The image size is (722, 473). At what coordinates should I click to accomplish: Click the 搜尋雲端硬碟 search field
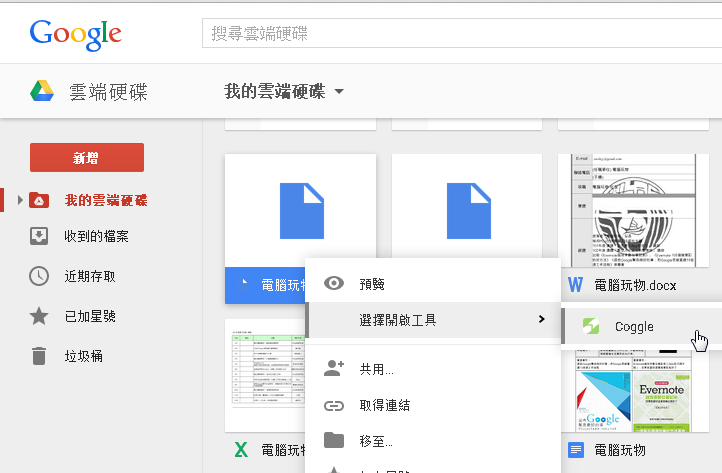[x=460, y=34]
